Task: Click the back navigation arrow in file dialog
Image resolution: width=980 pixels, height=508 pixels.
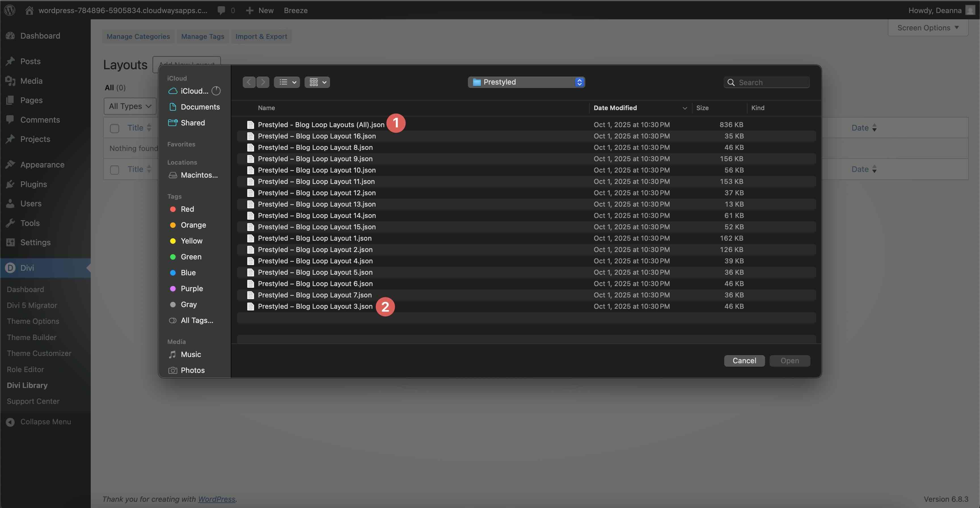Action: 249,82
